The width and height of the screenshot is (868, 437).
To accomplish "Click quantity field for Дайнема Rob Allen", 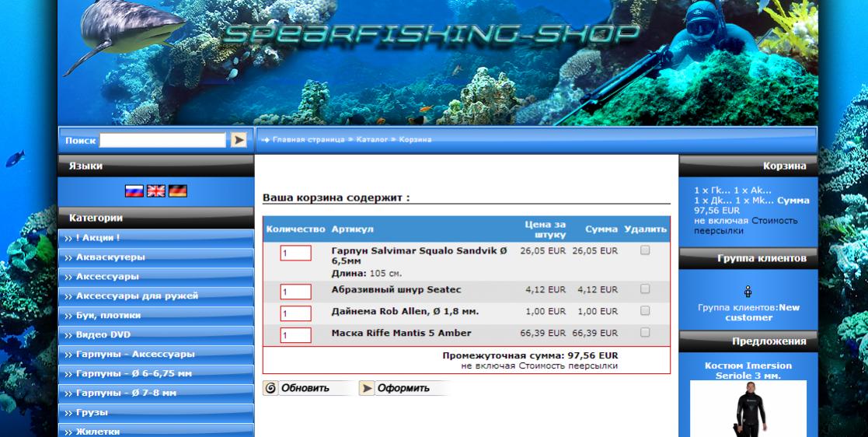I will [295, 313].
